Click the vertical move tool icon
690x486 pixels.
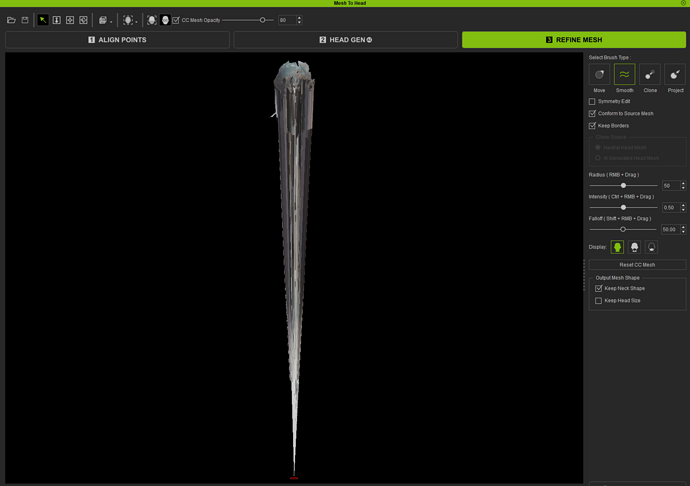tap(56, 20)
